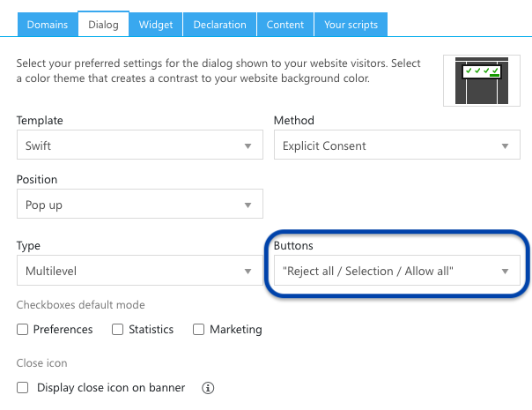Open the Widget tab
The width and height of the screenshot is (532, 410).
pyautogui.click(x=156, y=25)
